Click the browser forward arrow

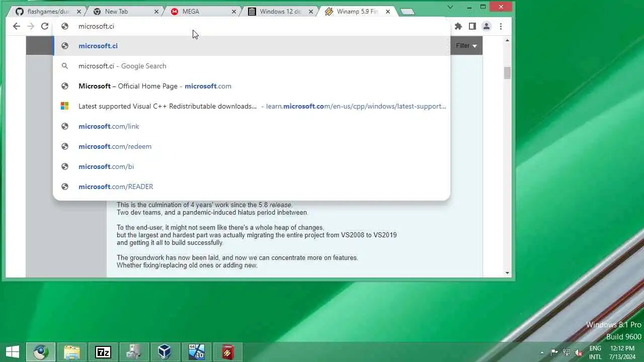[31, 26]
